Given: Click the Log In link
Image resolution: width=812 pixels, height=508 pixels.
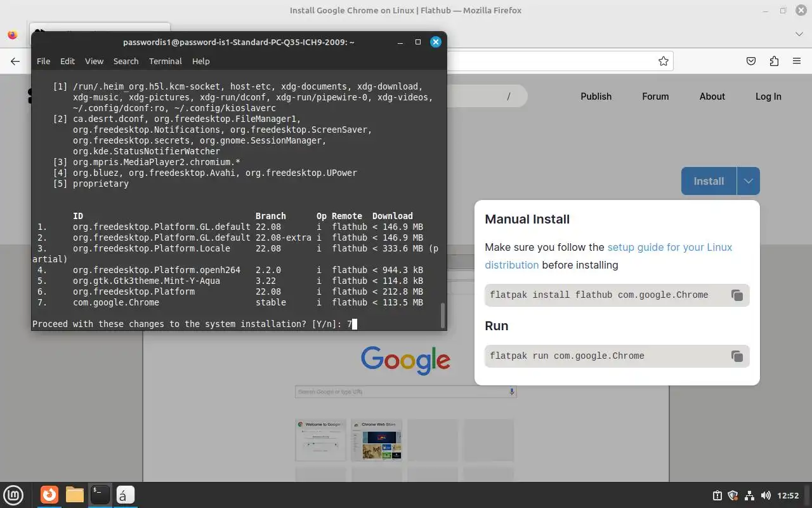Looking at the screenshot, I should pos(768,97).
